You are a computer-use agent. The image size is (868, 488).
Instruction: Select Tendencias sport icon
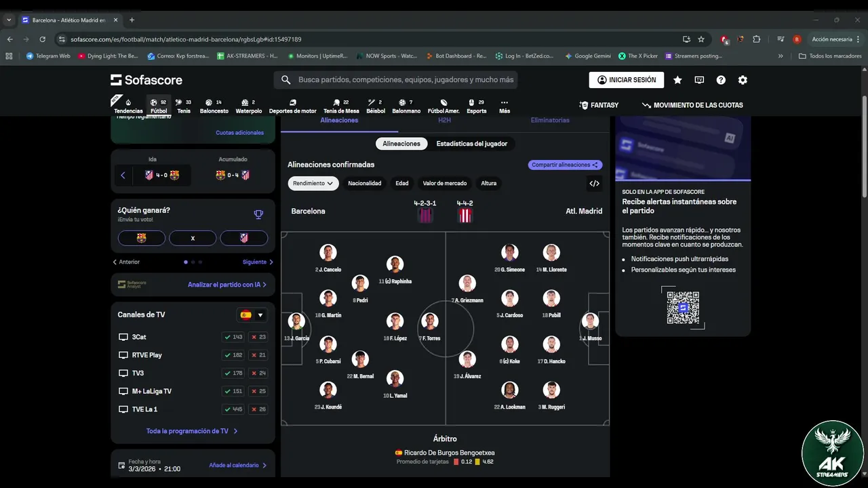(x=128, y=106)
